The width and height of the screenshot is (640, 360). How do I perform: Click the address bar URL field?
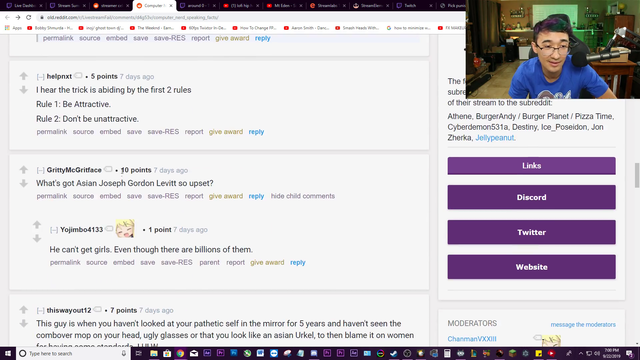coord(251,17)
